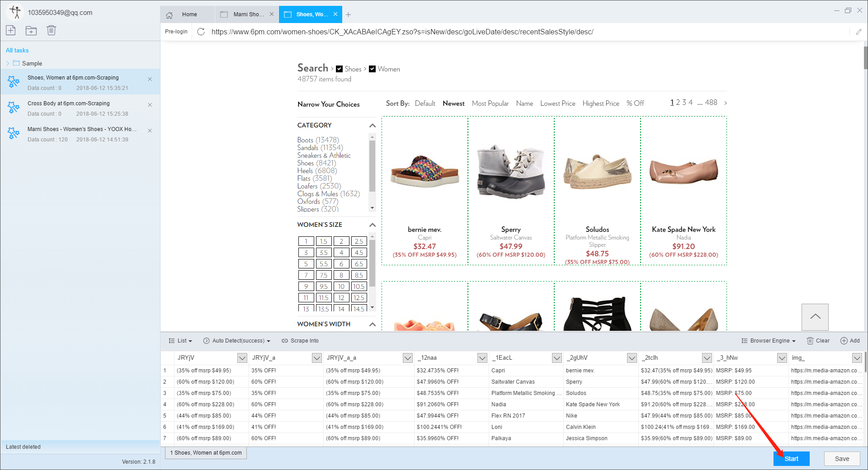
Task: Open the Auto Detect(success) dropdown
Action: 237,341
